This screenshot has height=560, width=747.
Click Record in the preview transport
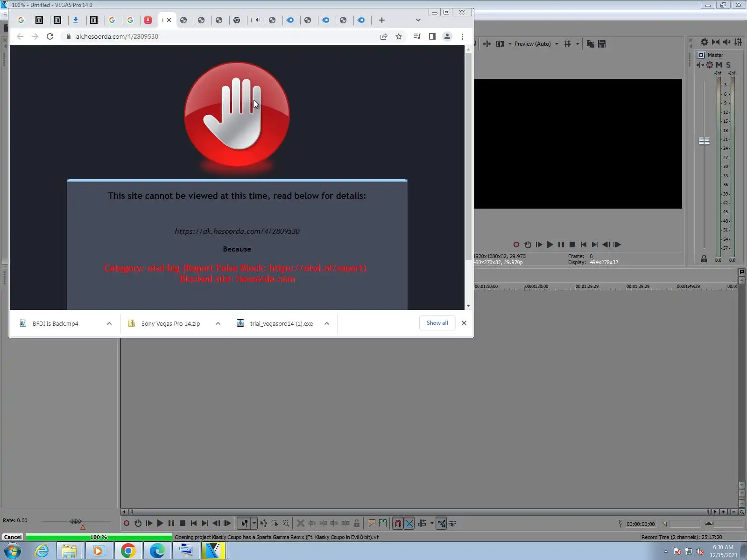[x=516, y=245]
